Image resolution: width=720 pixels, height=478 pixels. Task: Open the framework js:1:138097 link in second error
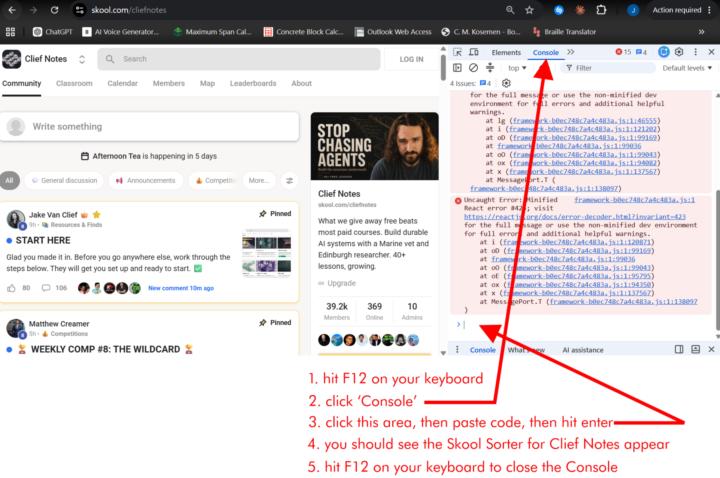tap(623, 302)
